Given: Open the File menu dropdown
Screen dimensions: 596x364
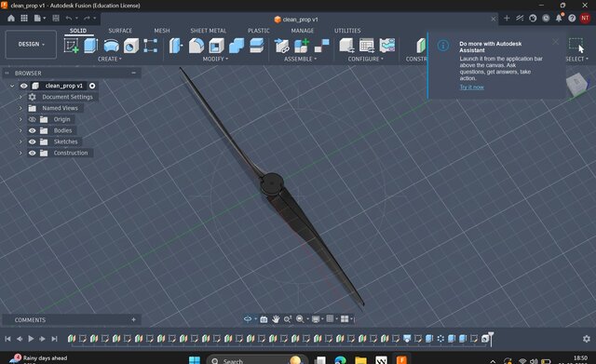Looking at the screenshot, I should tap(39, 18).
